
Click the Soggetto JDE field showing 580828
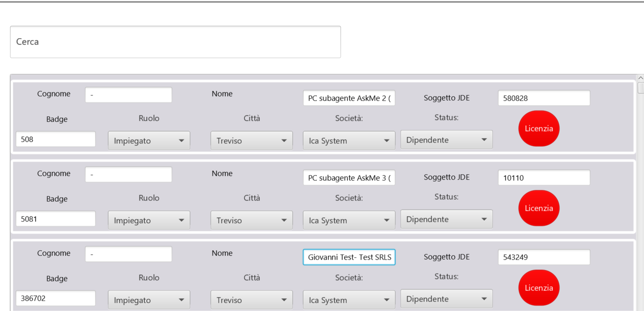click(x=543, y=98)
